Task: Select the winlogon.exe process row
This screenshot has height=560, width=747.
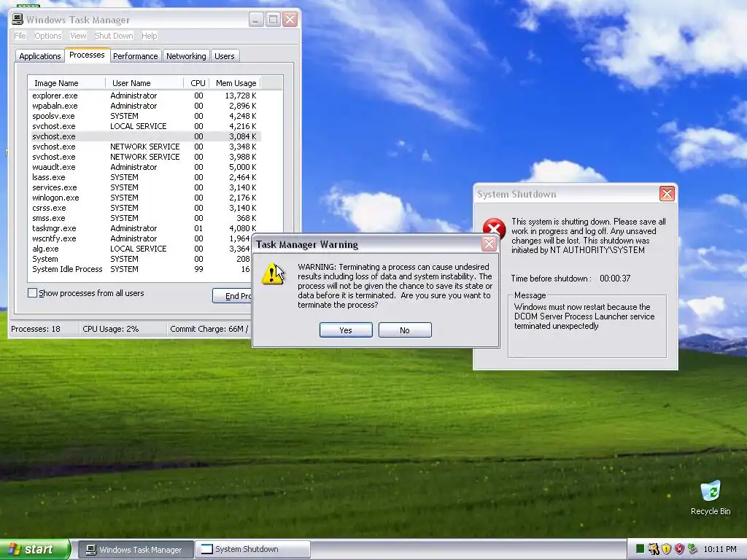Action: [x=144, y=198]
